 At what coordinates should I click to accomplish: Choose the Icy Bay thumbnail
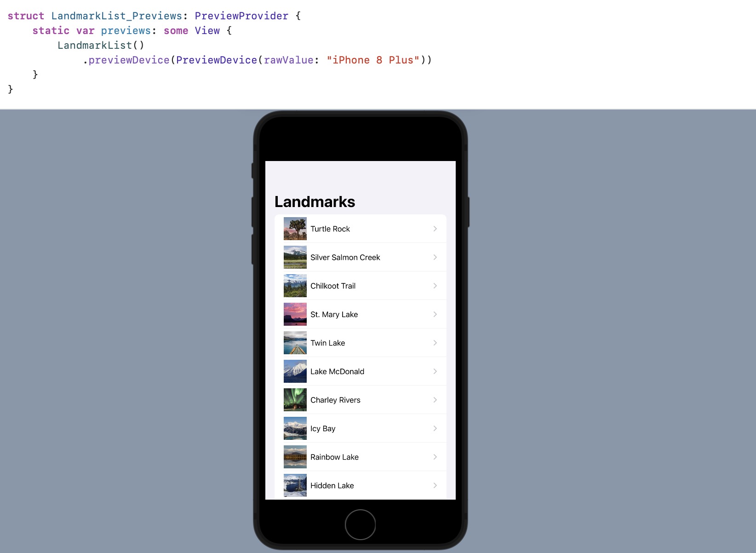pos(295,428)
